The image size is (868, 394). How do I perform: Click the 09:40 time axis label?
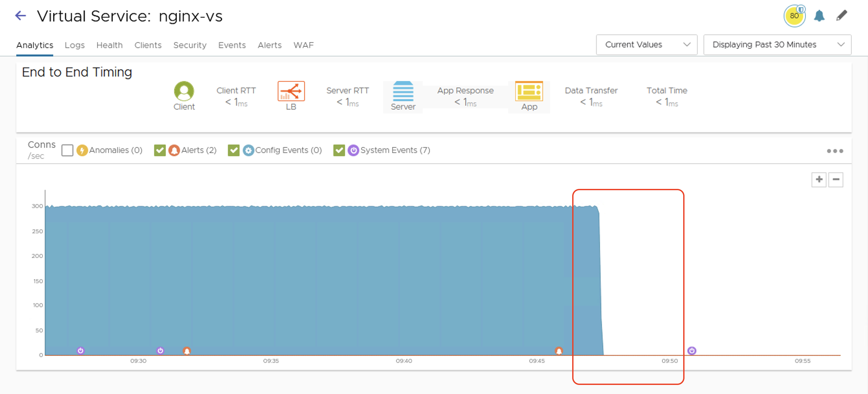[x=404, y=361]
